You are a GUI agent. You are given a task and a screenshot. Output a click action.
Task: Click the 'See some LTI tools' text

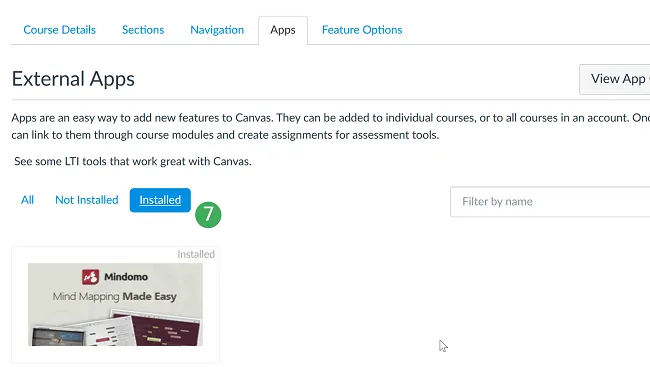(133, 161)
